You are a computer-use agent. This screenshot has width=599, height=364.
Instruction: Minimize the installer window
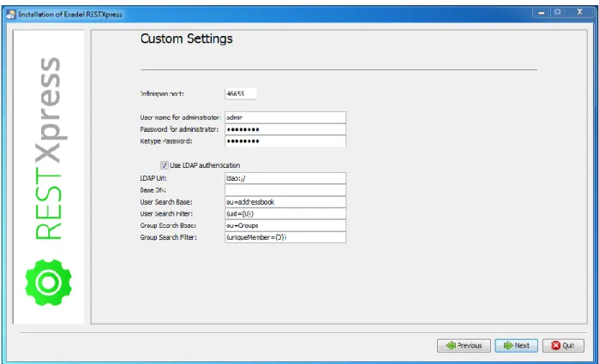542,13
